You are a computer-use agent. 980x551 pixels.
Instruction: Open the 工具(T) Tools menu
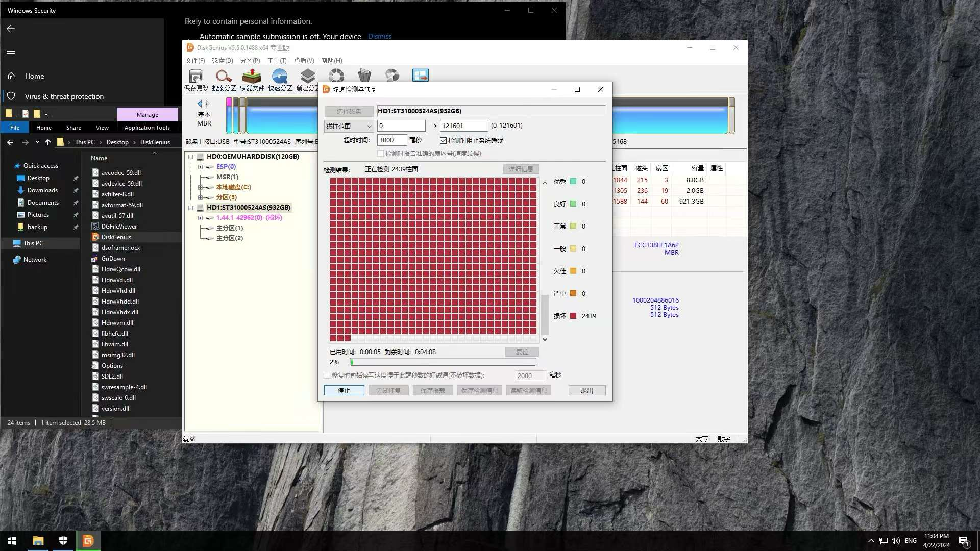click(x=277, y=61)
